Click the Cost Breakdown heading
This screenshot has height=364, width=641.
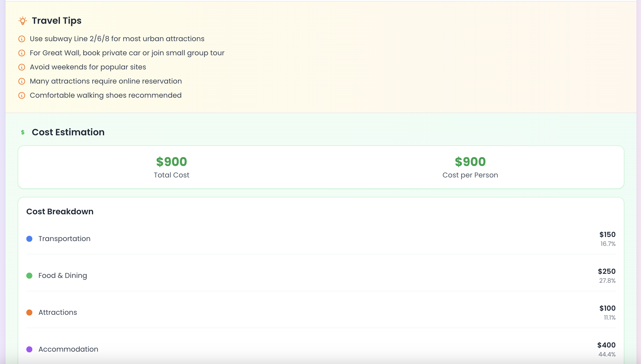click(x=60, y=212)
